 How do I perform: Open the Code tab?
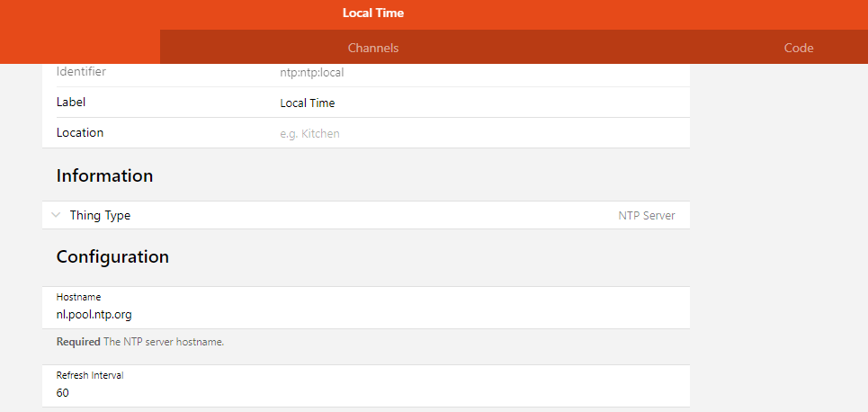tap(798, 48)
